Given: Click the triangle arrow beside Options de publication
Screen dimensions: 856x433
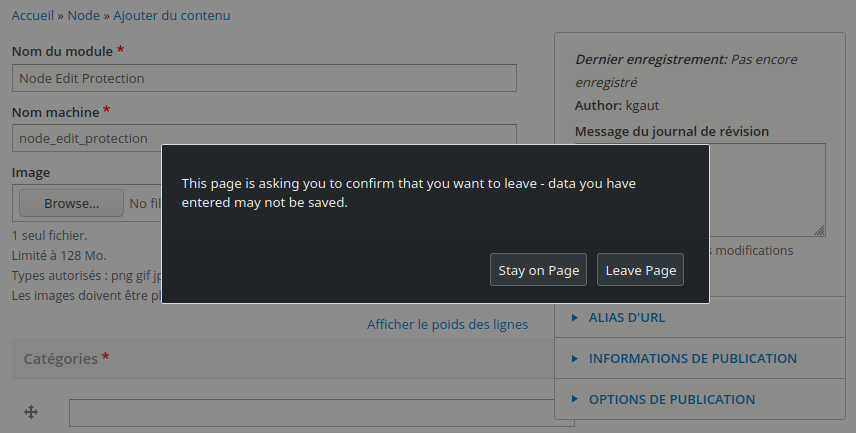Looking at the screenshot, I should tap(575, 399).
